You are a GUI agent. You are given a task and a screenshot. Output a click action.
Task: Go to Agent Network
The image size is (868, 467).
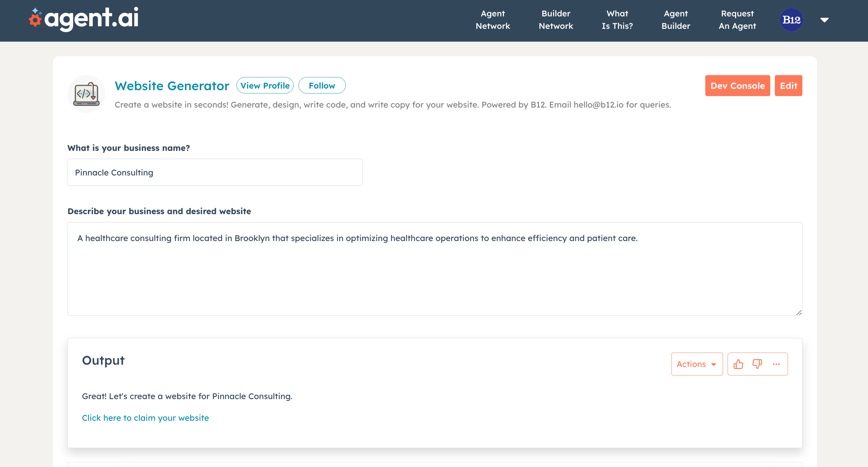(x=493, y=20)
